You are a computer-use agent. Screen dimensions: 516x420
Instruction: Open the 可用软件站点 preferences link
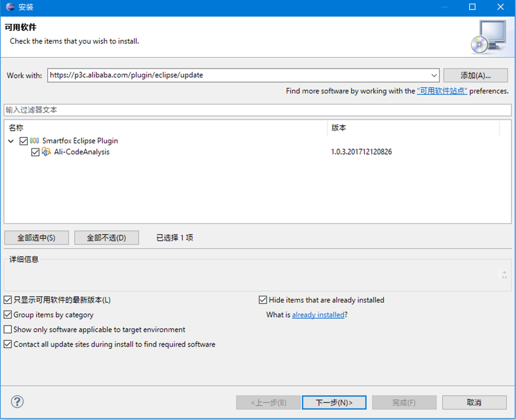coord(442,91)
